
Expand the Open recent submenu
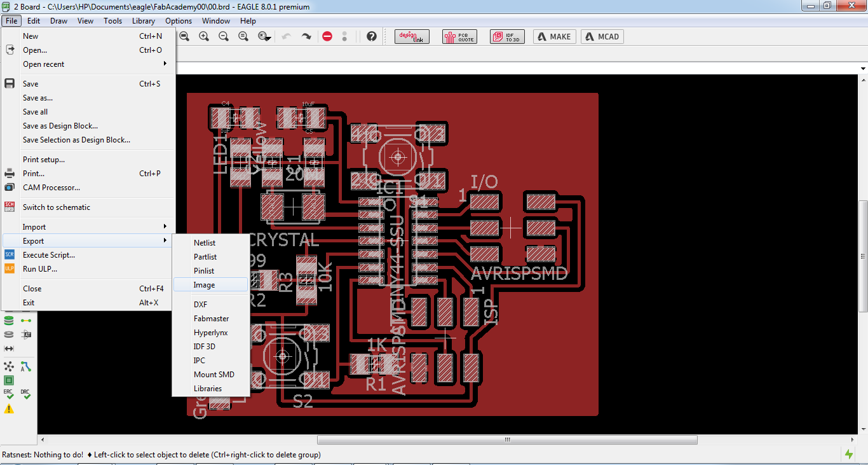click(89, 64)
